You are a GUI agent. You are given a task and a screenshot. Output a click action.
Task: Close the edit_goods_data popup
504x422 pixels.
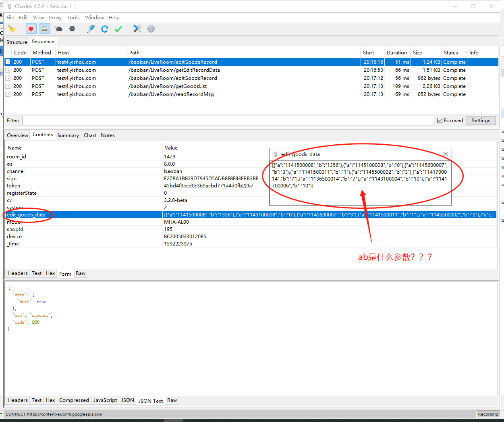(446, 154)
